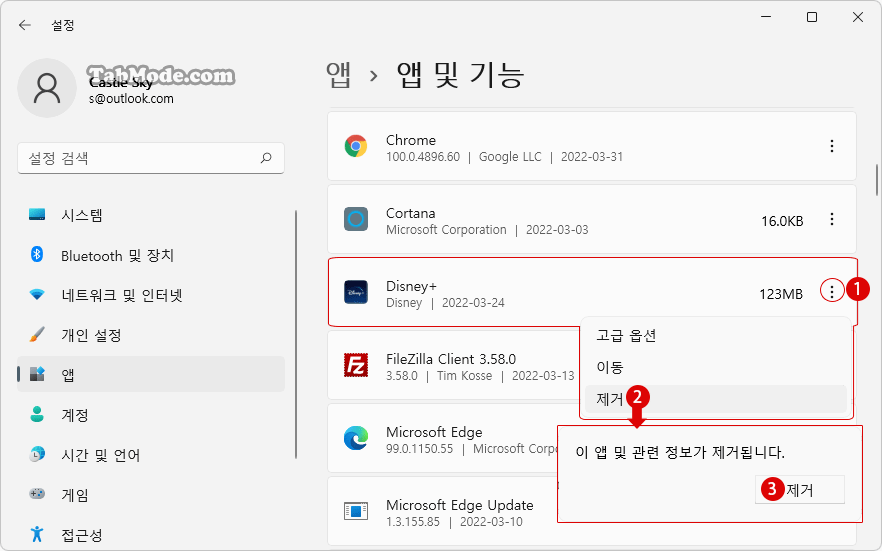This screenshot has height=551, width=882.
Task: Click the Chrome app icon
Action: [356, 146]
